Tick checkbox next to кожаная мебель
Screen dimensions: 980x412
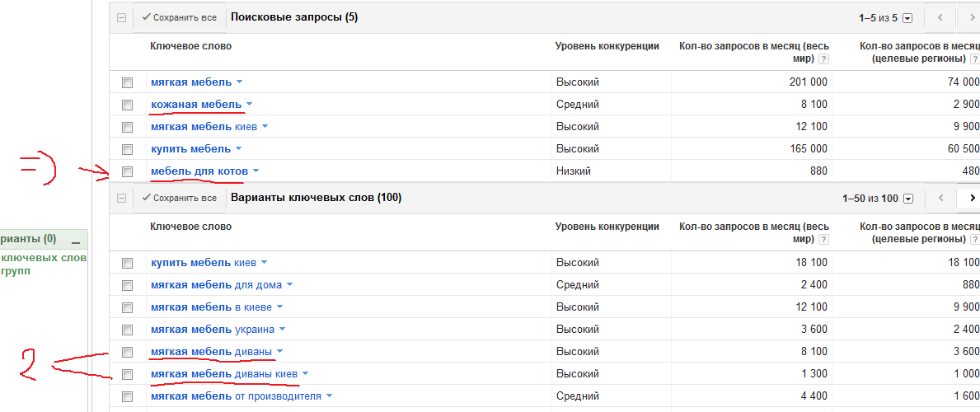(x=127, y=105)
